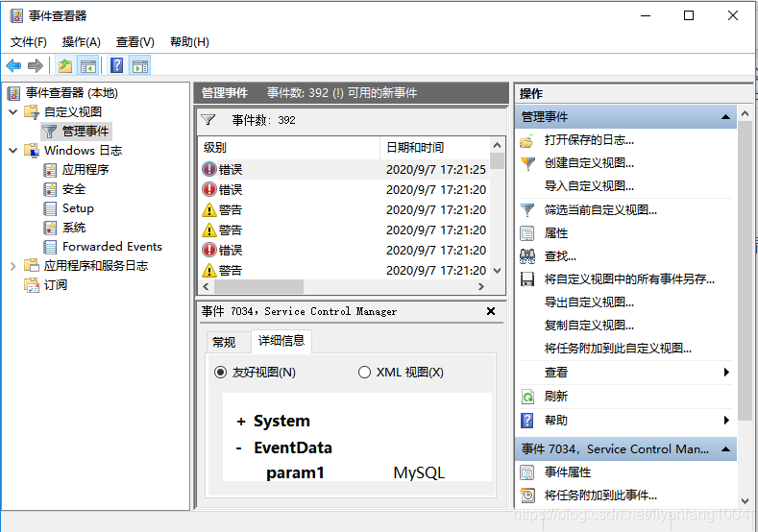Click the 查找... binoculars action

[x=526, y=256]
